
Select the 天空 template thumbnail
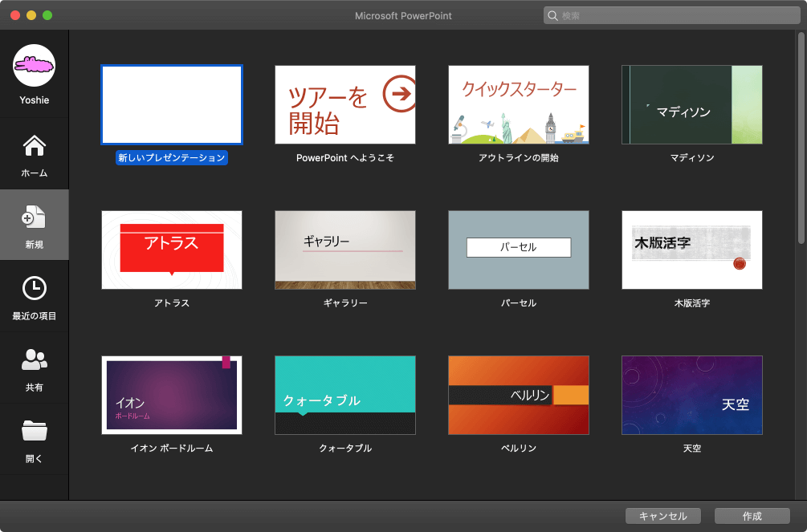(x=692, y=395)
